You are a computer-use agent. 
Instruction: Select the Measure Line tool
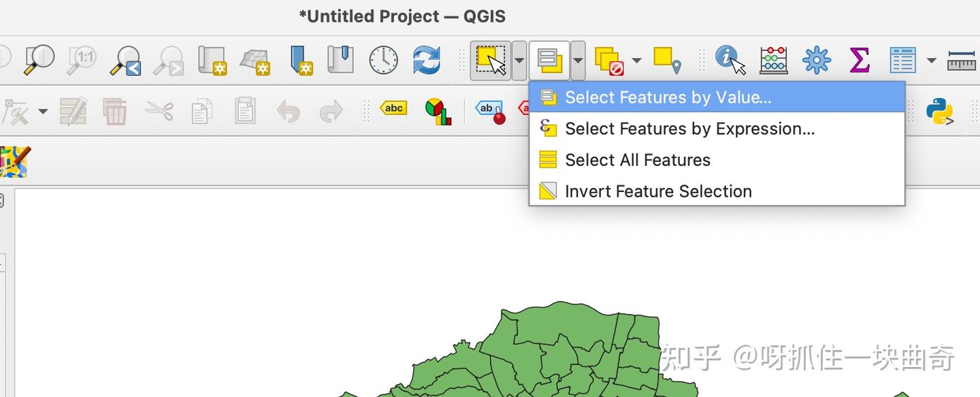pos(962,60)
